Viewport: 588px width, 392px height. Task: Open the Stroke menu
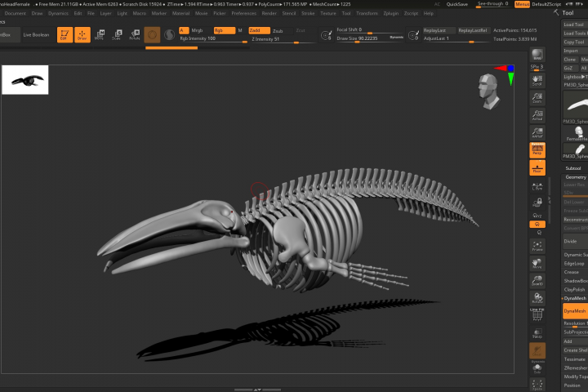[308, 14]
